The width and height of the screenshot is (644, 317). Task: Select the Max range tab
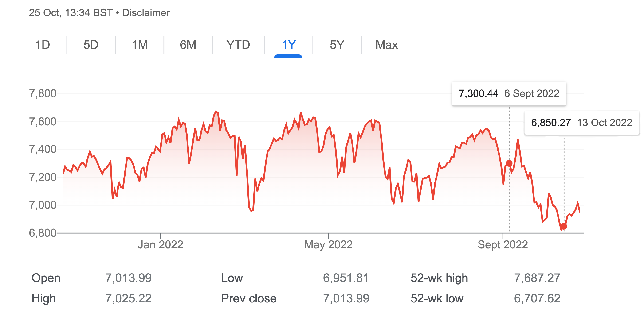tap(386, 45)
